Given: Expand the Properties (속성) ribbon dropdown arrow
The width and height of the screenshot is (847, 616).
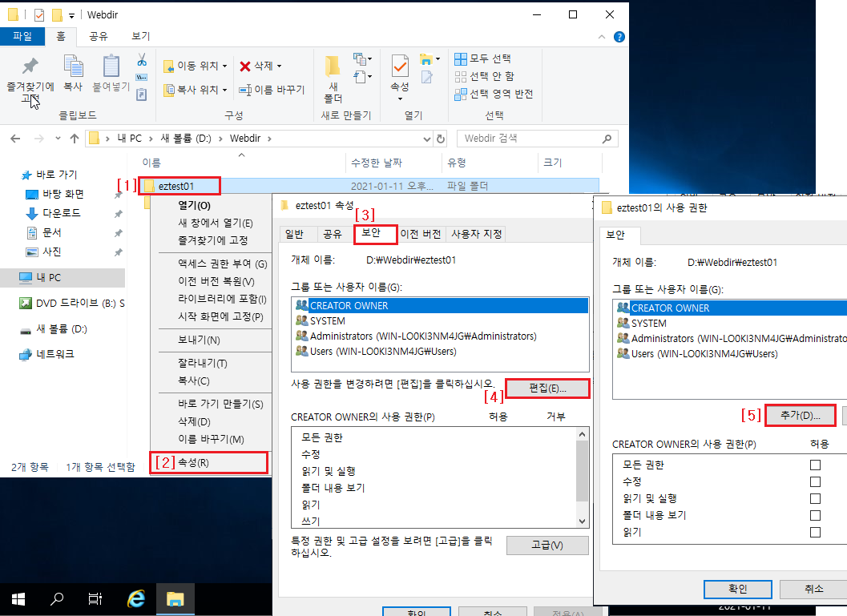Looking at the screenshot, I should tap(400, 99).
